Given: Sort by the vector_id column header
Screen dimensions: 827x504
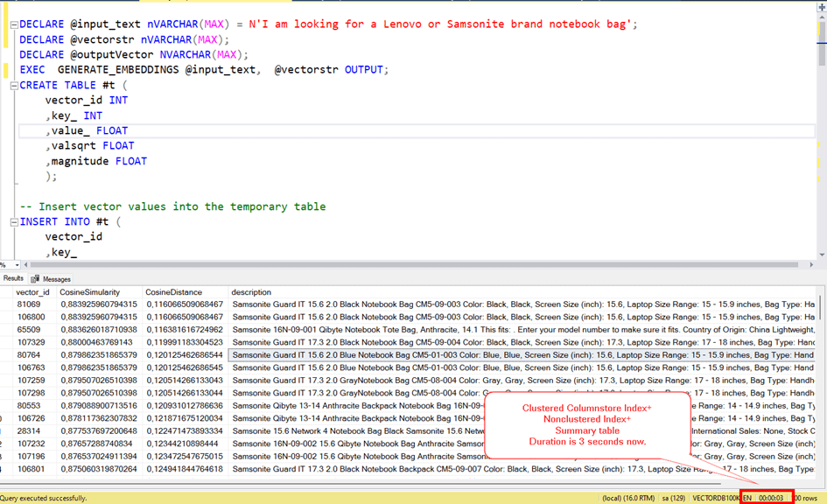Looking at the screenshot, I should [x=33, y=292].
